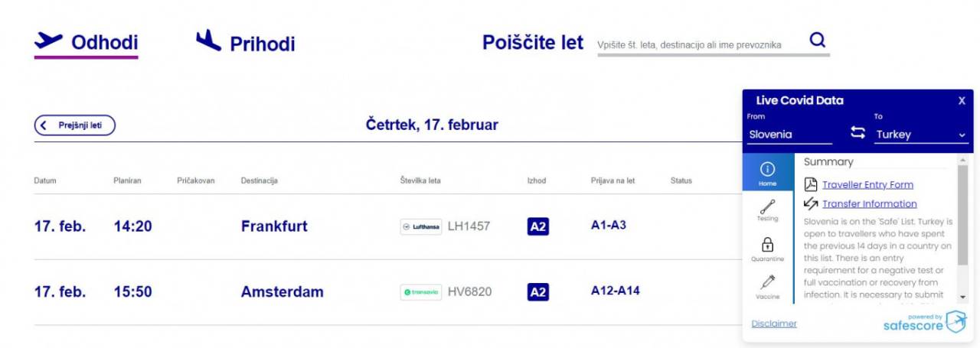Screen dimensions: 980x348
Task: Click the flight search input field
Action: click(698, 45)
